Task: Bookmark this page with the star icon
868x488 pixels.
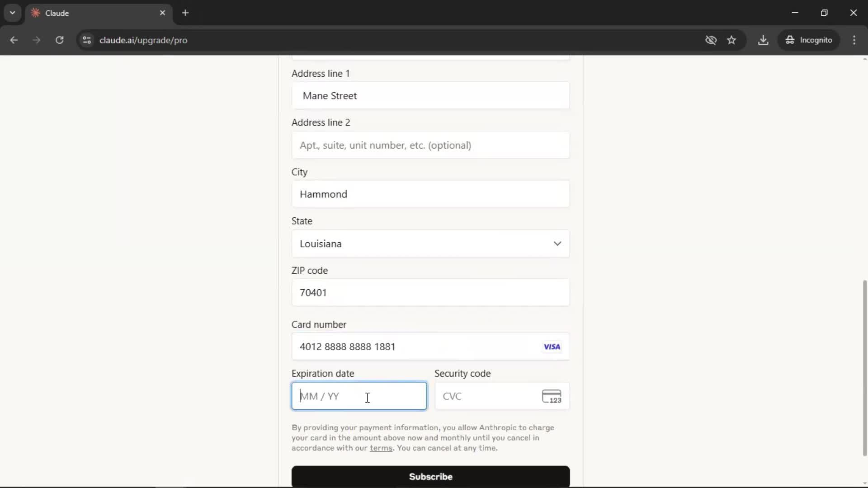Action: [731, 40]
